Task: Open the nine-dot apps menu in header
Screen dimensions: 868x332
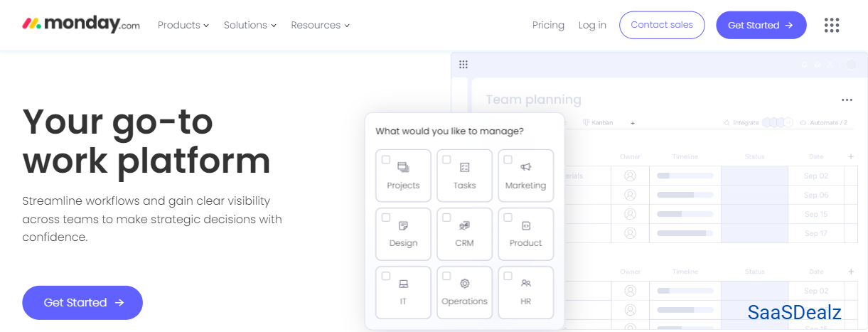Action: click(831, 25)
